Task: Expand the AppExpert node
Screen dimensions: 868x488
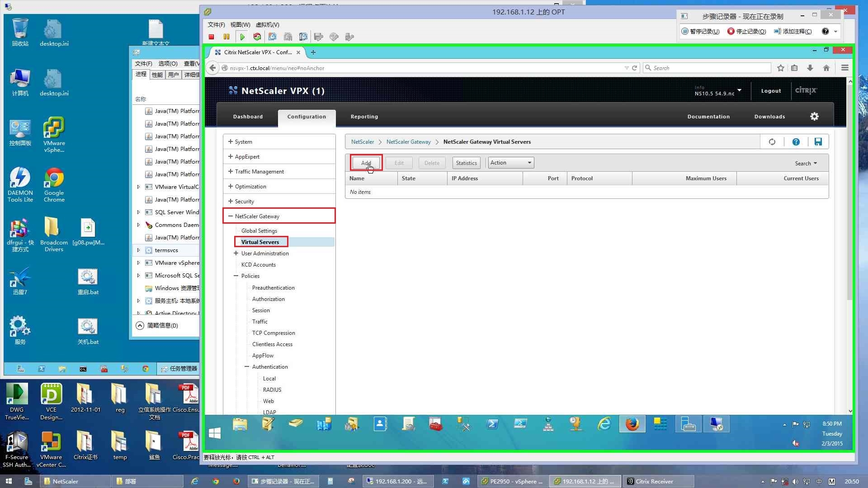Action: tap(231, 157)
